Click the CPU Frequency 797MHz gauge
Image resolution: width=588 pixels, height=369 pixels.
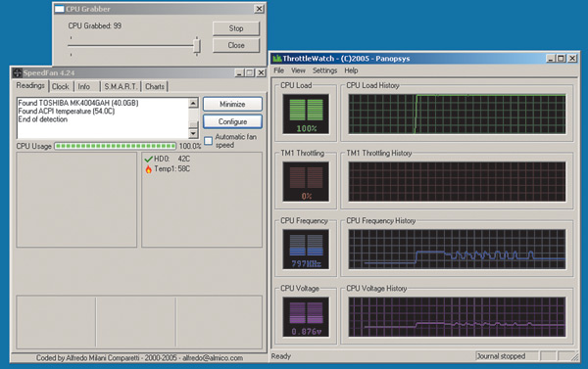click(x=306, y=250)
